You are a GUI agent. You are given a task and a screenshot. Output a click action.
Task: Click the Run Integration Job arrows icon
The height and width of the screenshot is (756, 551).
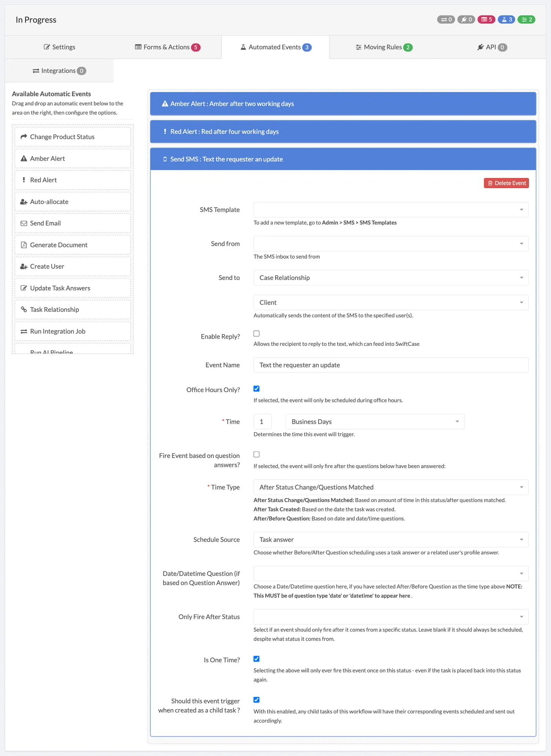24,332
